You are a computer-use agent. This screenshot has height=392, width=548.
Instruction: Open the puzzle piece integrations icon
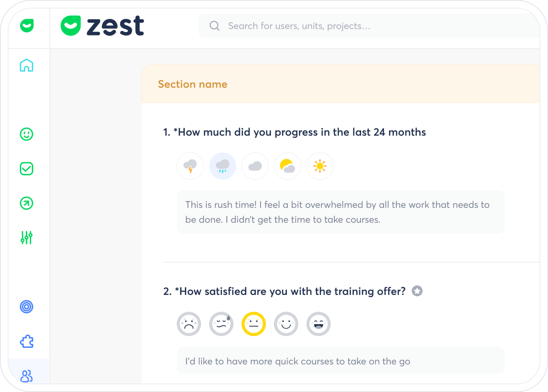(x=27, y=341)
